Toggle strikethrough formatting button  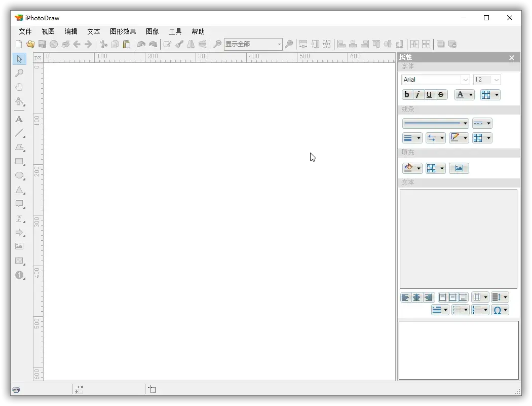click(x=441, y=95)
